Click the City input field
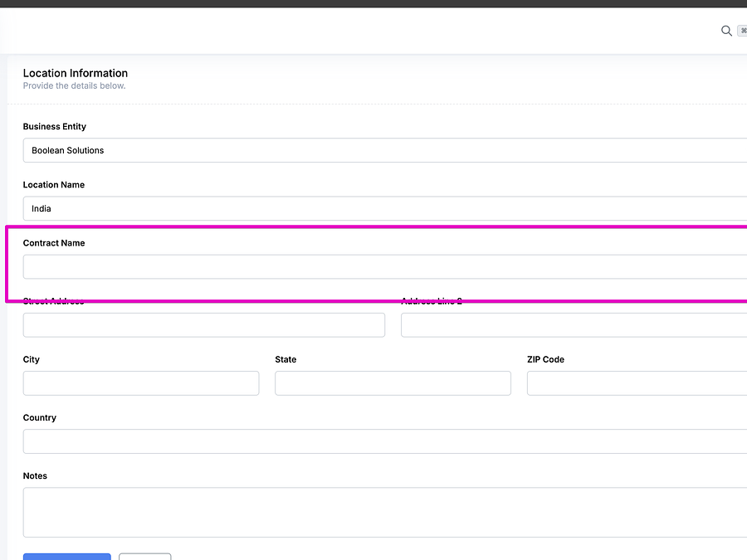The height and width of the screenshot is (560, 747). [141, 383]
